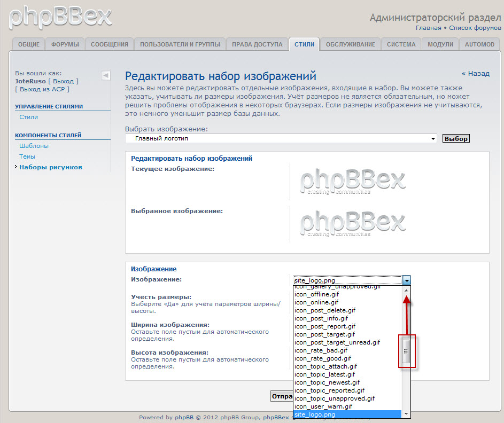Switch to the ФОРУМЫ tab

point(65,44)
